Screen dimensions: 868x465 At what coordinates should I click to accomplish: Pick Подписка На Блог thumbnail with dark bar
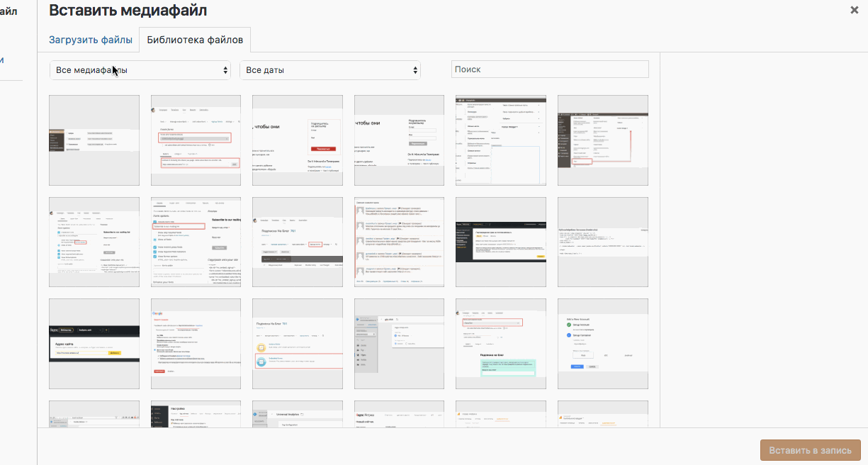coord(298,242)
